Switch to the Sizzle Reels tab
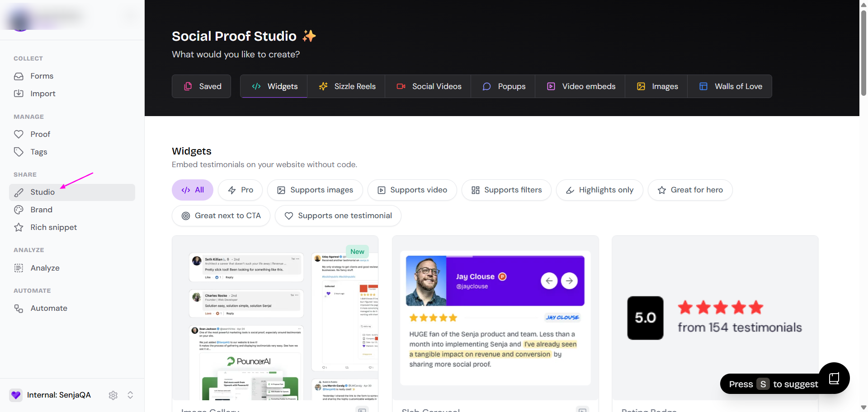 [347, 86]
